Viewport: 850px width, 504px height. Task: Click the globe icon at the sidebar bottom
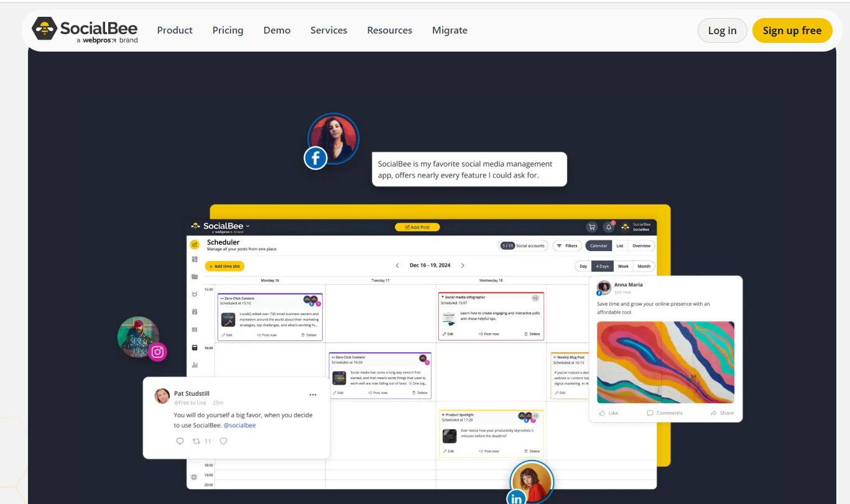[x=193, y=477]
